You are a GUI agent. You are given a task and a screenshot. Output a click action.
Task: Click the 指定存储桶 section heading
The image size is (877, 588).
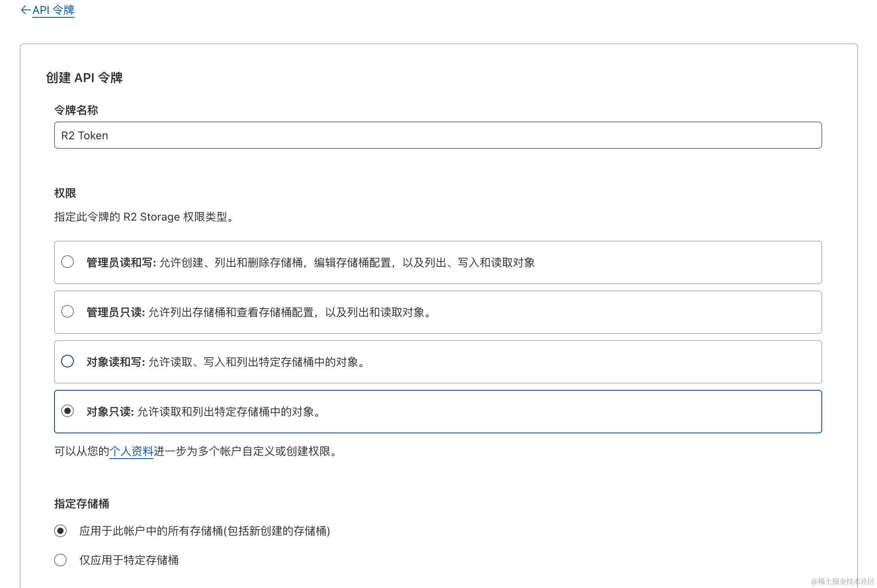82,504
